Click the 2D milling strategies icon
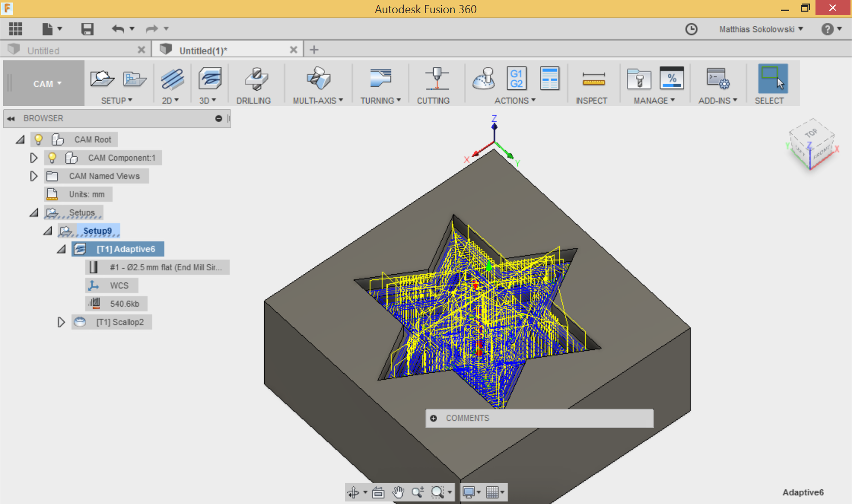This screenshot has width=852, height=504. click(172, 79)
